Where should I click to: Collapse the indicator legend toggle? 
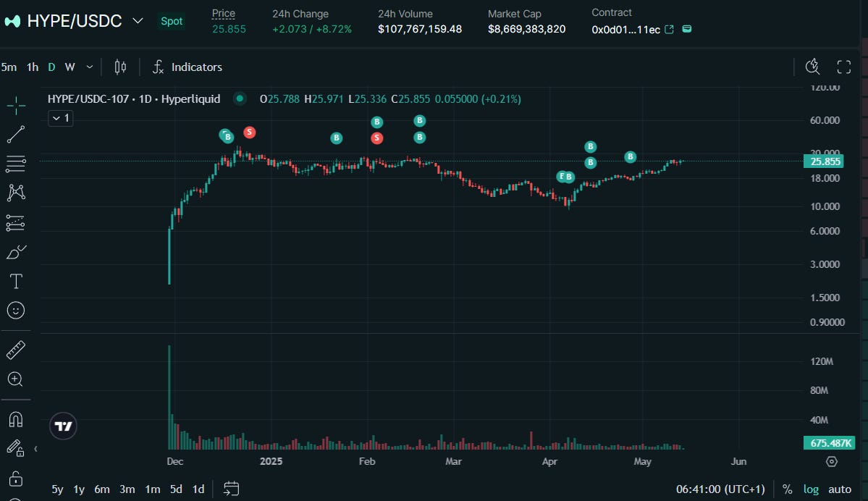(x=60, y=118)
